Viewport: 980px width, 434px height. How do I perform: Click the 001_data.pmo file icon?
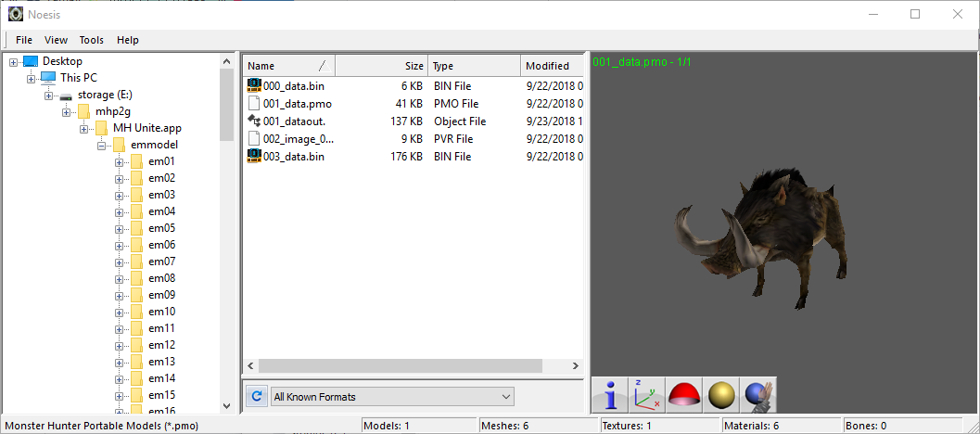pyautogui.click(x=254, y=103)
